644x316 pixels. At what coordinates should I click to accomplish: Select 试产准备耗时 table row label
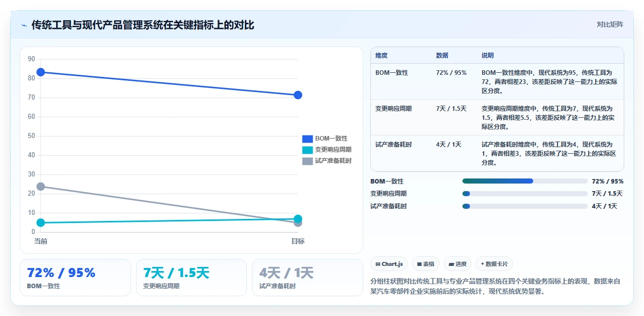point(394,145)
